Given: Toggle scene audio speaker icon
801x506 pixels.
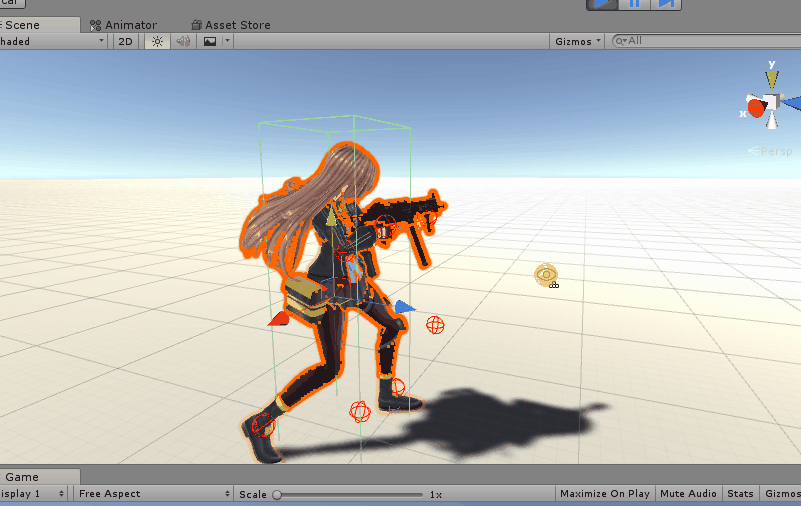Looking at the screenshot, I should click(183, 41).
